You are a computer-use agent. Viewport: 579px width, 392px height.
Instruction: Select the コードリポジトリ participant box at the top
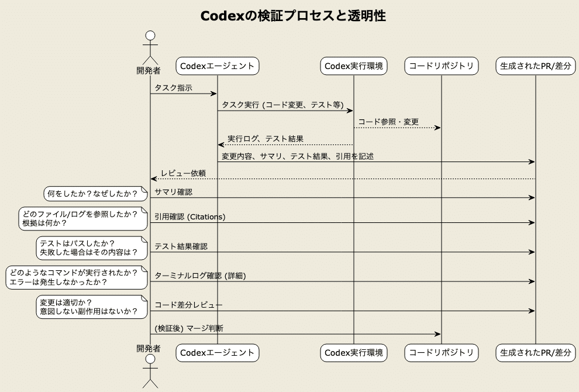click(x=441, y=66)
